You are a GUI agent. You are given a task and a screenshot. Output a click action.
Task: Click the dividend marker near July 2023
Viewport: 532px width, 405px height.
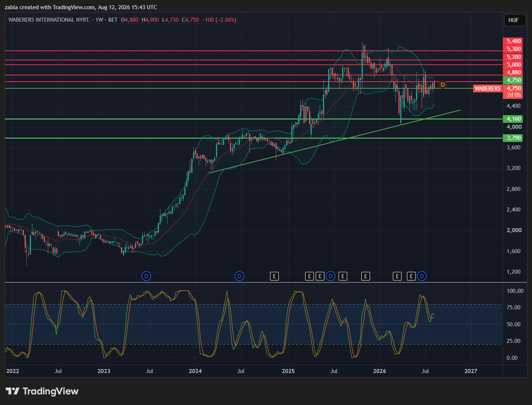[x=146, y=276]
